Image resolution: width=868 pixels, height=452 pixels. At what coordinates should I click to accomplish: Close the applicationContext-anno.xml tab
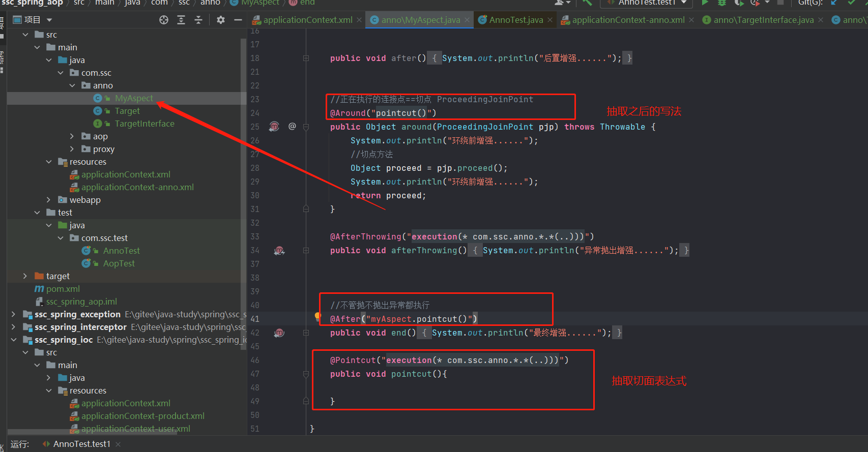tap(691, 20)
